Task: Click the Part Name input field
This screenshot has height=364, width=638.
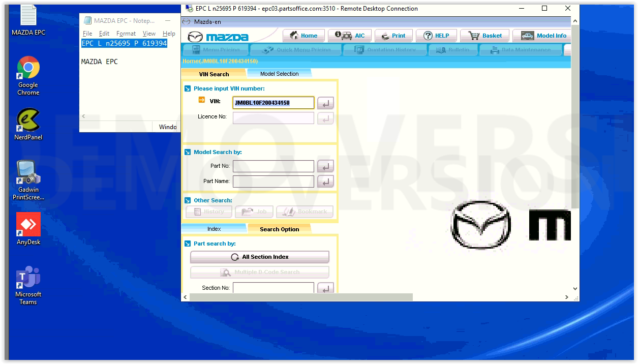Action: click(274, 181)
